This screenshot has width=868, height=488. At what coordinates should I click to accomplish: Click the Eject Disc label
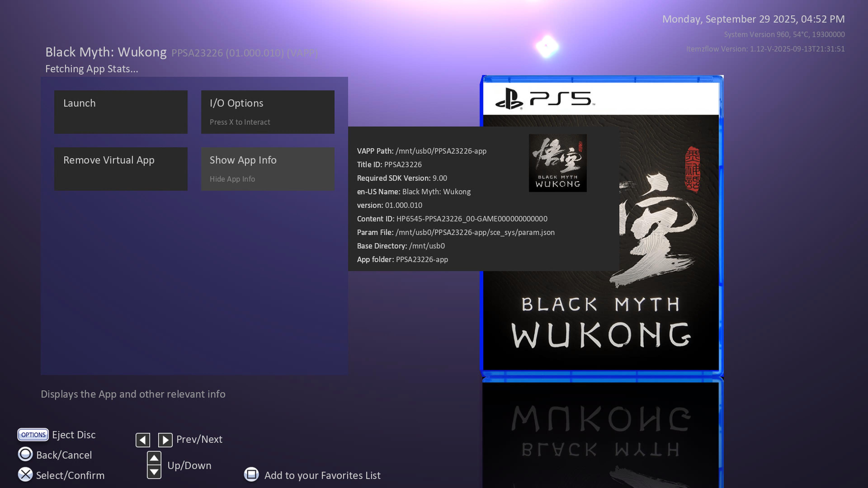(74, 435)
